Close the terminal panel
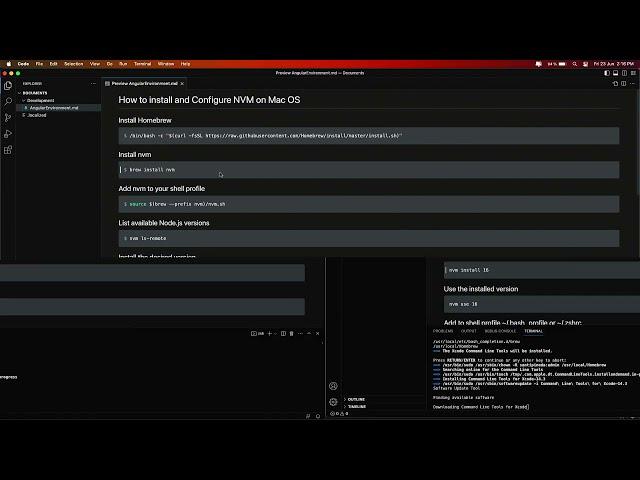The width and height of the screenshot is (640, 480). (x=318, y=333)
